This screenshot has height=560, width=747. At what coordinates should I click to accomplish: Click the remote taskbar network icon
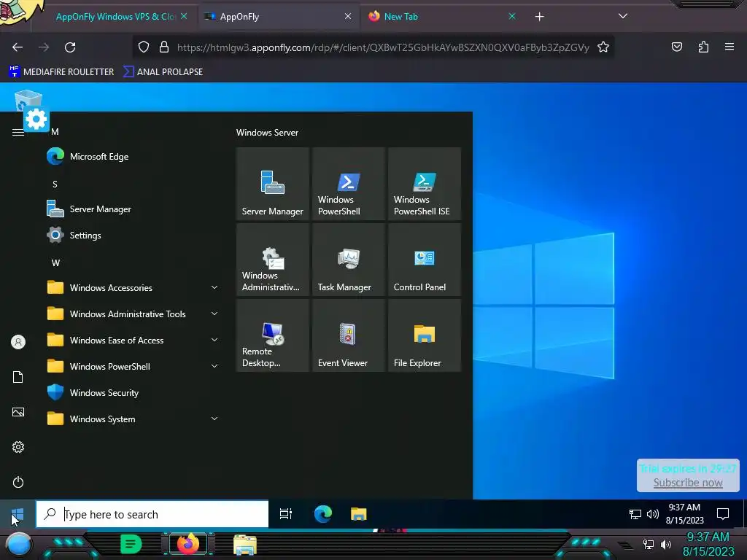[635, 514]
